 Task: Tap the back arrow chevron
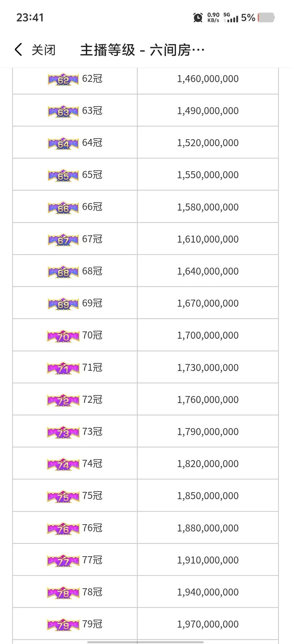click(18, 50)
